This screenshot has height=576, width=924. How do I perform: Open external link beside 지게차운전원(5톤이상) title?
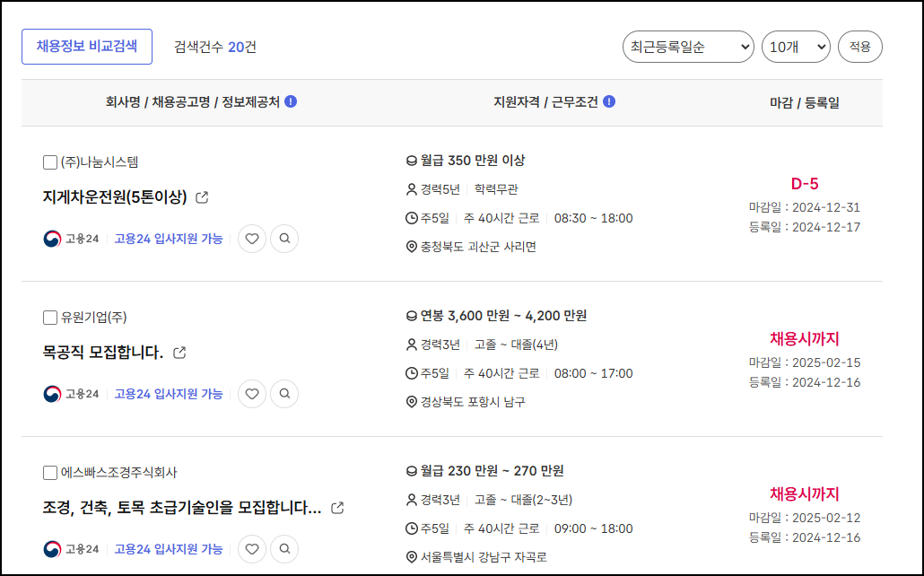[202, 197]
